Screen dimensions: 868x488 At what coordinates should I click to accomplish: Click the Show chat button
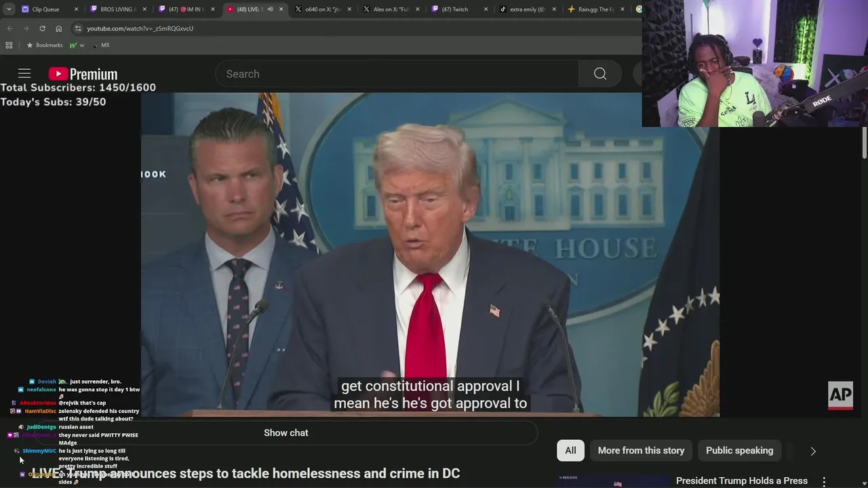tap(285, 433)
